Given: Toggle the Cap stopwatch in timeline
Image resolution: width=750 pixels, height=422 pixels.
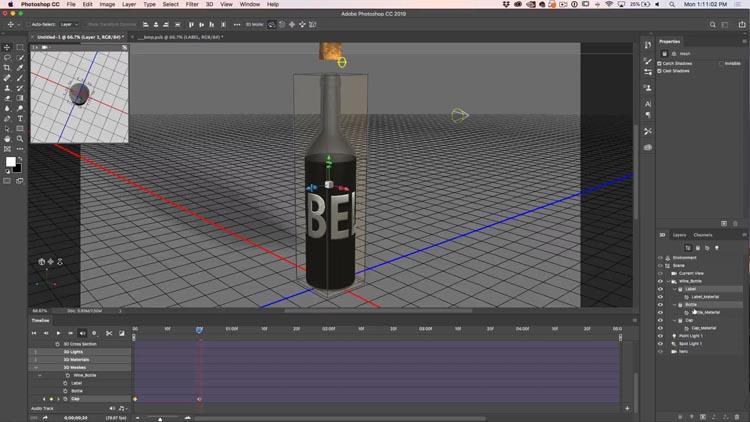Looking at the screenshot, I should click(66, 399).
